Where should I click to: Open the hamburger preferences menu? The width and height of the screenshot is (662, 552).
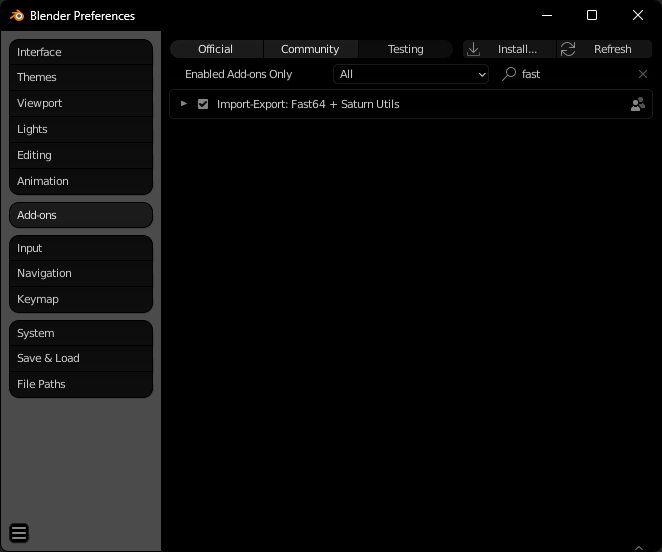(x=19, y=533)
